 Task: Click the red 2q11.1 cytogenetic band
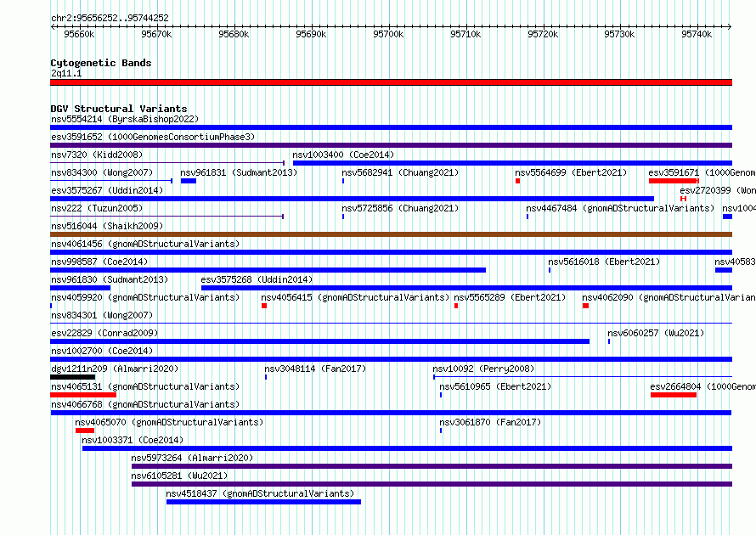tap(391, 82)
